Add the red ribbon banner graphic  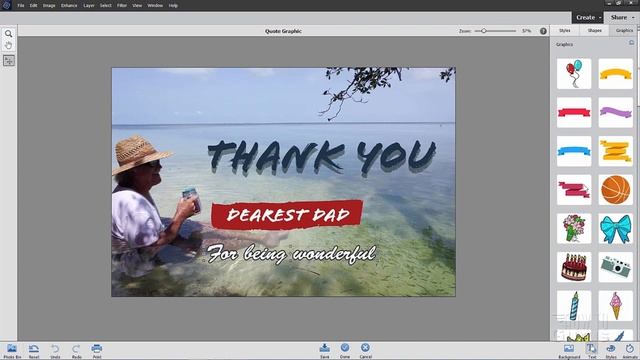[x=574, y=112]
